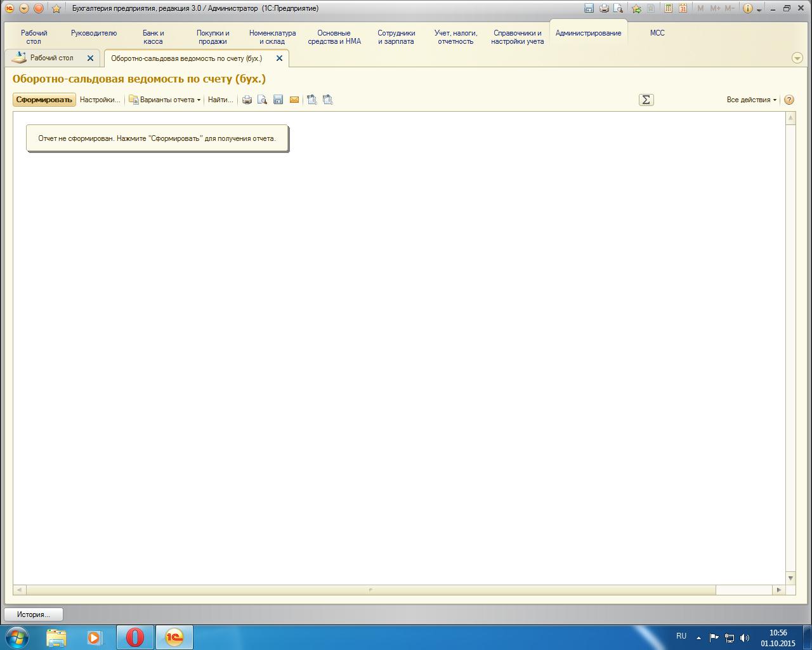The image size is (812, 650).
Task: Open the Покупки и продажи section
Action: (213, 37)
